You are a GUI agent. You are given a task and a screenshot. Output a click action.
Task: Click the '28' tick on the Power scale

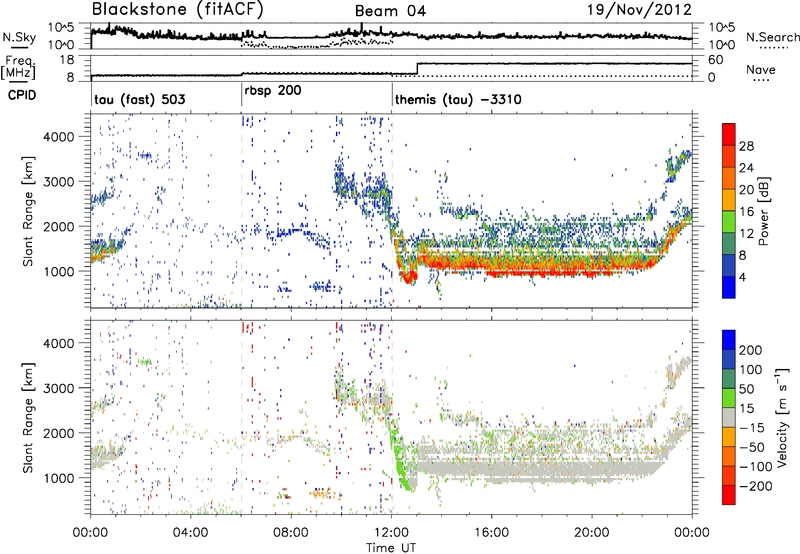(x=746, y=146)
